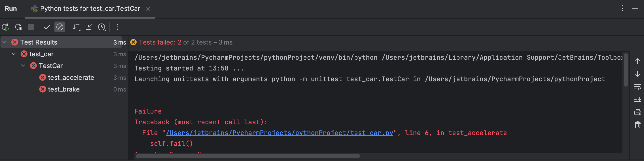This screenshot has width=644, height=161.
Task: Click the Rerun failed tests icon
Action: point(18,27)
